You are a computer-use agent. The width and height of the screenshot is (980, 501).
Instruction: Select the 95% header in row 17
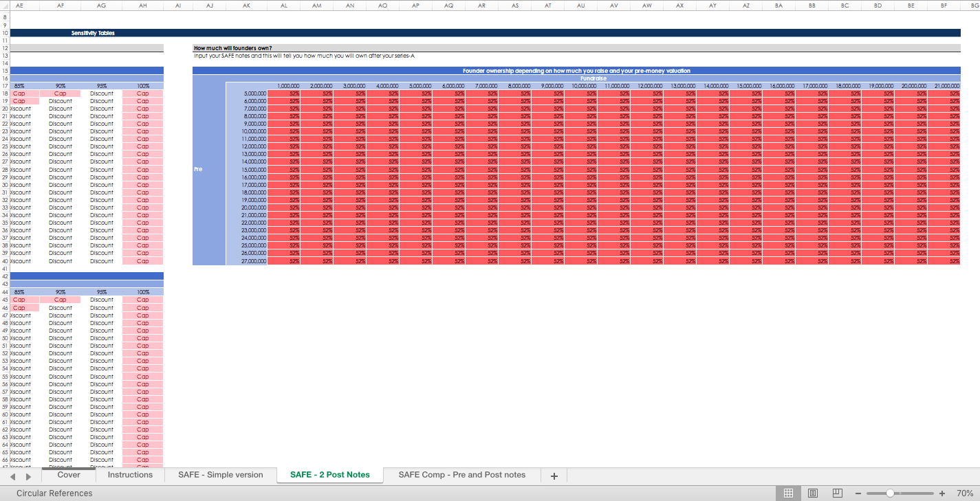click(x=102, y=86)
